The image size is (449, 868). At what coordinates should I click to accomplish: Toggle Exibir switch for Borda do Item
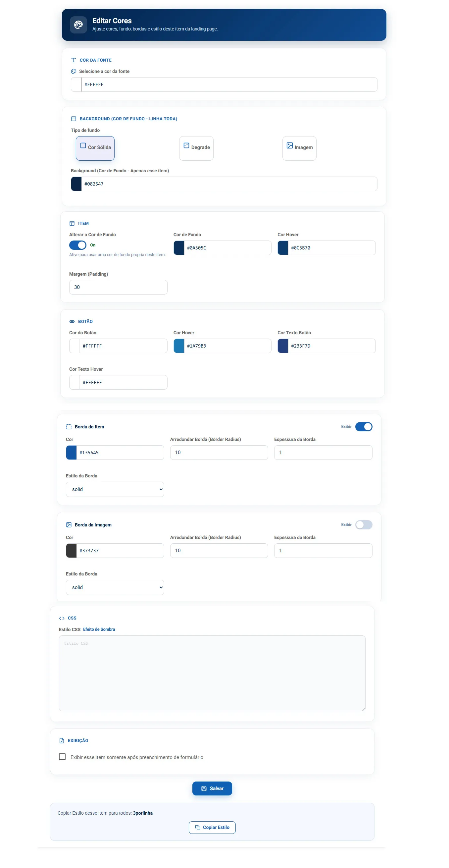(364, 427)
